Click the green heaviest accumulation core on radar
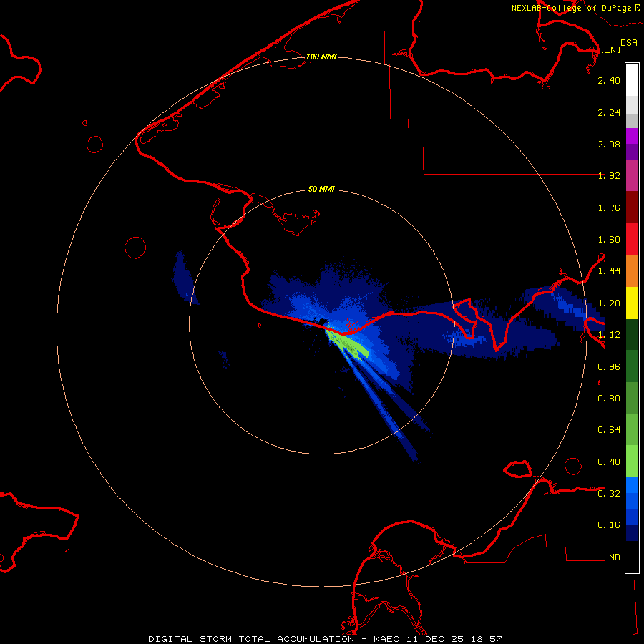Screen dimensions: 644x644 tap(349, 345)
